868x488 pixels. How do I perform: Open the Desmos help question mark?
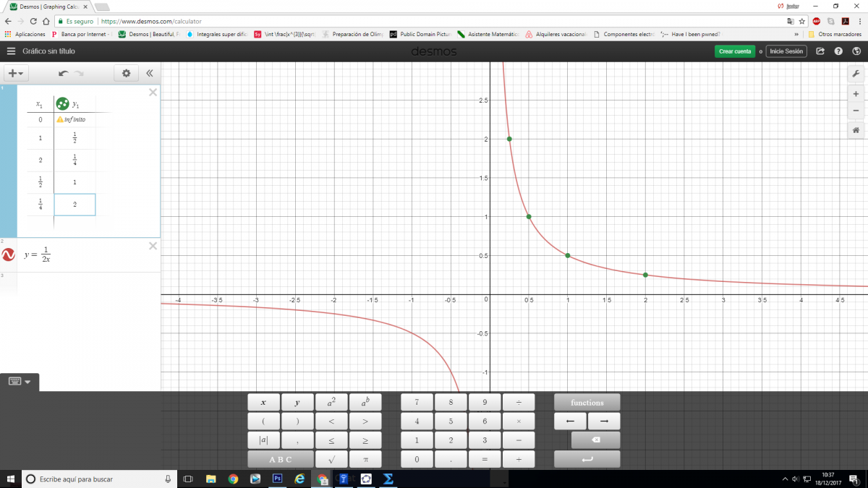click(838, 51)
